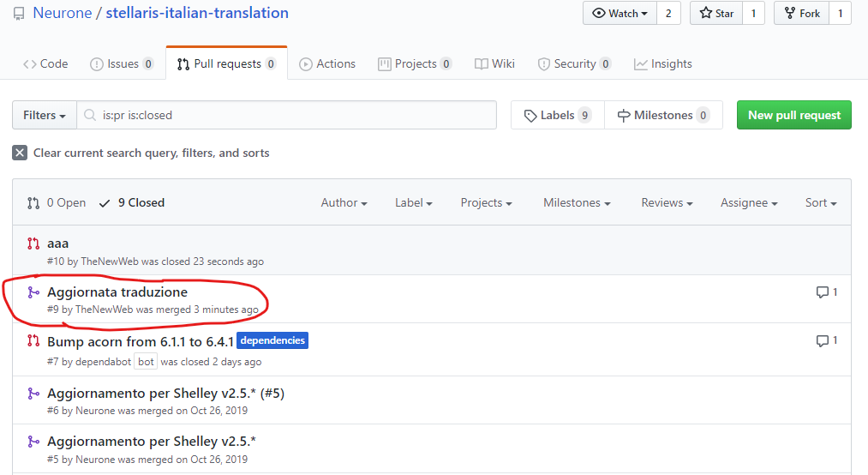868x475 pixels.
Task: Show the 0 Open pull requests
Action: point(57,202)
